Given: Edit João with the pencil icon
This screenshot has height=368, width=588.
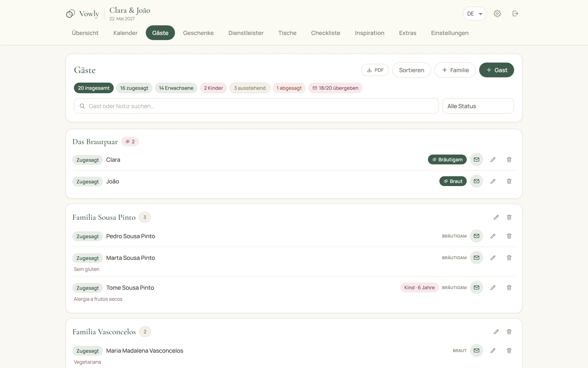Looking at the screenshot, I should point(493,181).
